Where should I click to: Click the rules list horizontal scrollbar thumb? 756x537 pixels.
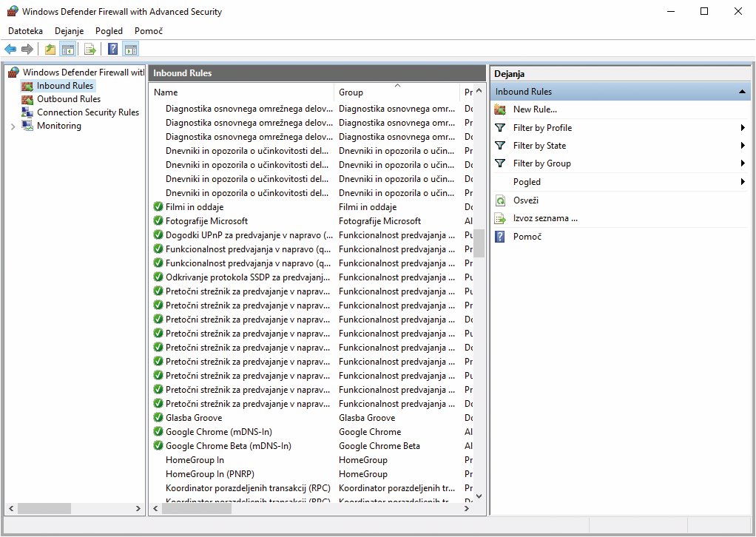[197, 508]
